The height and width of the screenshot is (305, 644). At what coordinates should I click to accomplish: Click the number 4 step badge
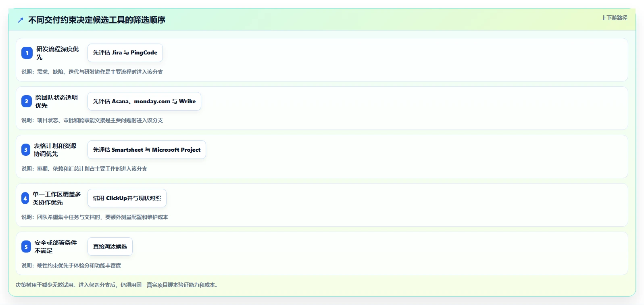[x=25, y=198]
